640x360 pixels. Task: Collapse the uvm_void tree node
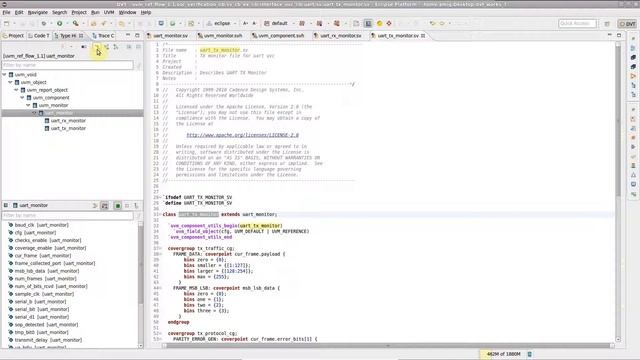[4, 75]
